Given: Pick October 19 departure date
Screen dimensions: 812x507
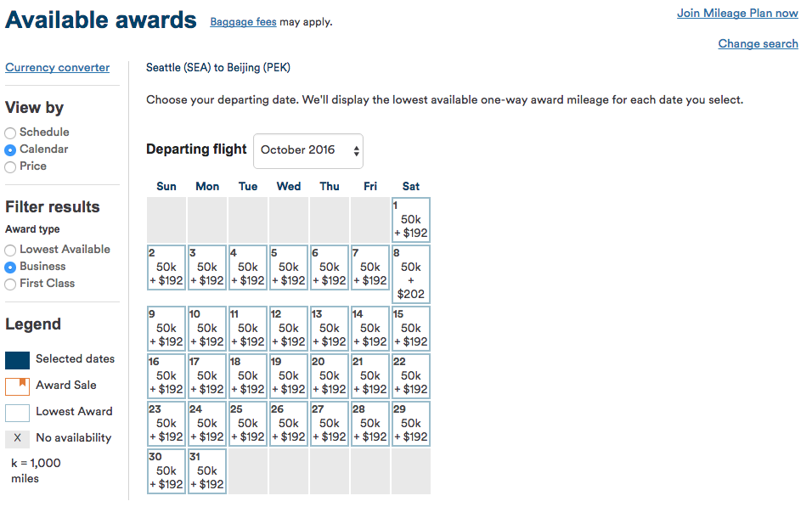Looking at the screenshot, I should click(289, 376).
